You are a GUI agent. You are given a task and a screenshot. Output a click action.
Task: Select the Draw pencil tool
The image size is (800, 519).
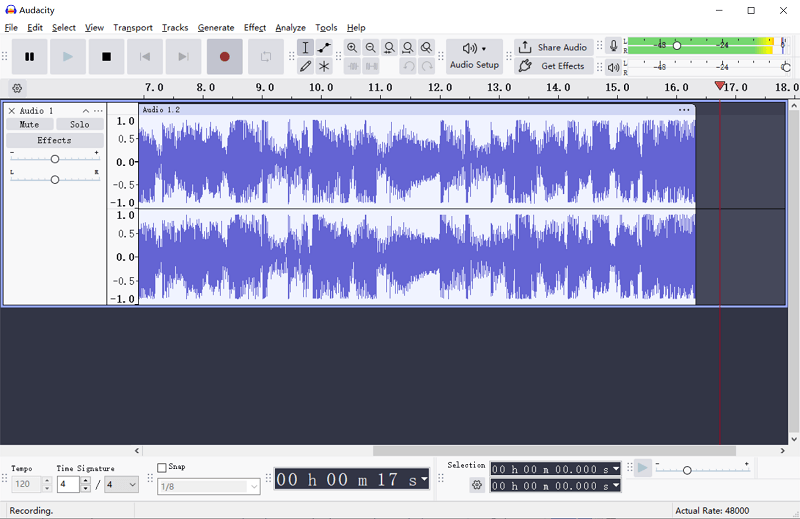(305, 66)
